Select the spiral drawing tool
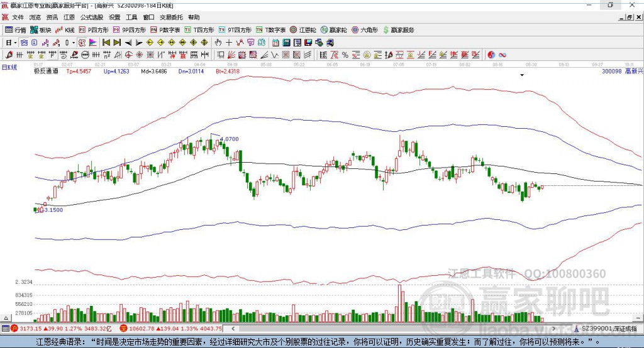 pyautogui.click(x=63, y=55)
